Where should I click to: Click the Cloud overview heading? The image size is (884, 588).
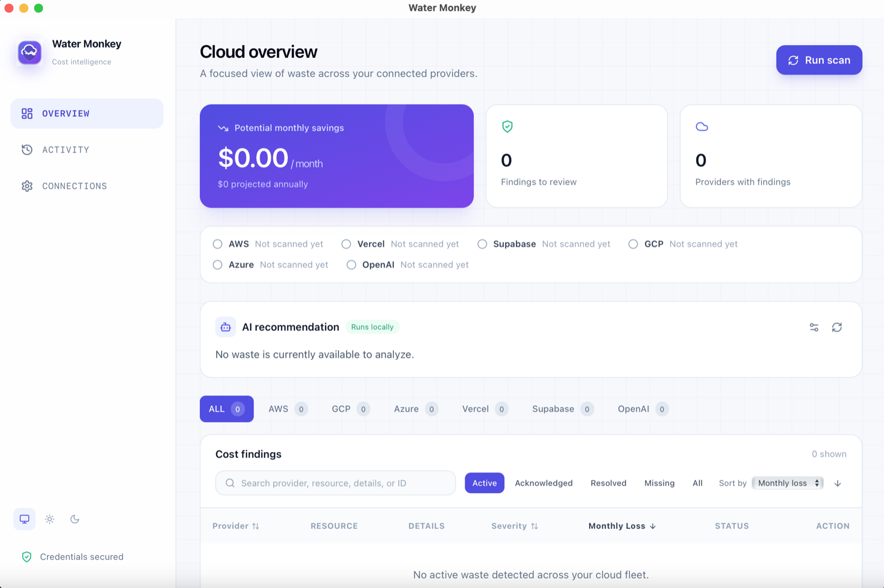point(259,52)
